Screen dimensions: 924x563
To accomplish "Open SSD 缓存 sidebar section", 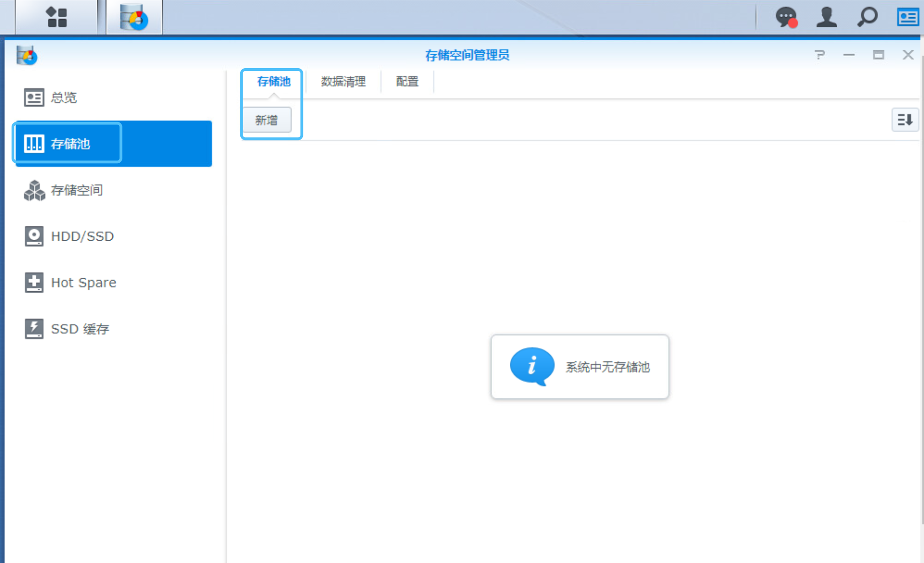I will pyautogui.click(x=114, y=329).
